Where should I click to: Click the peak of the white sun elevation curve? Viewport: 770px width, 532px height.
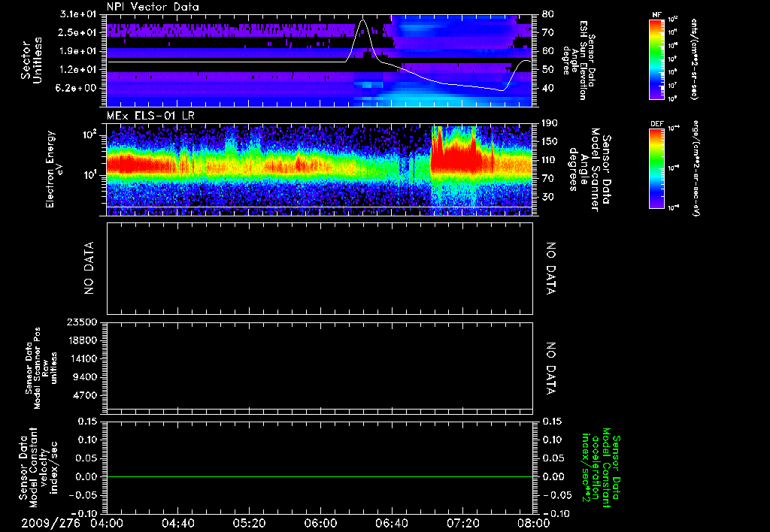(363, 21)
